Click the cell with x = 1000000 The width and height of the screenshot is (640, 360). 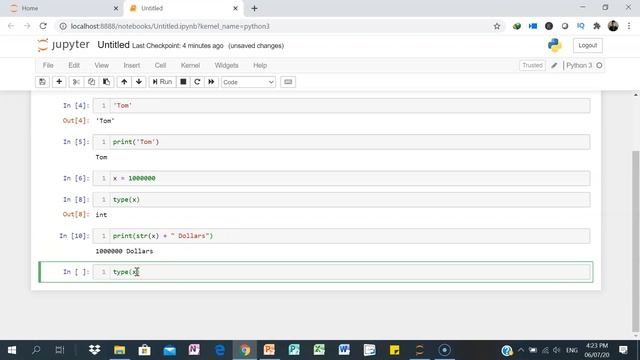coord(341,178)
